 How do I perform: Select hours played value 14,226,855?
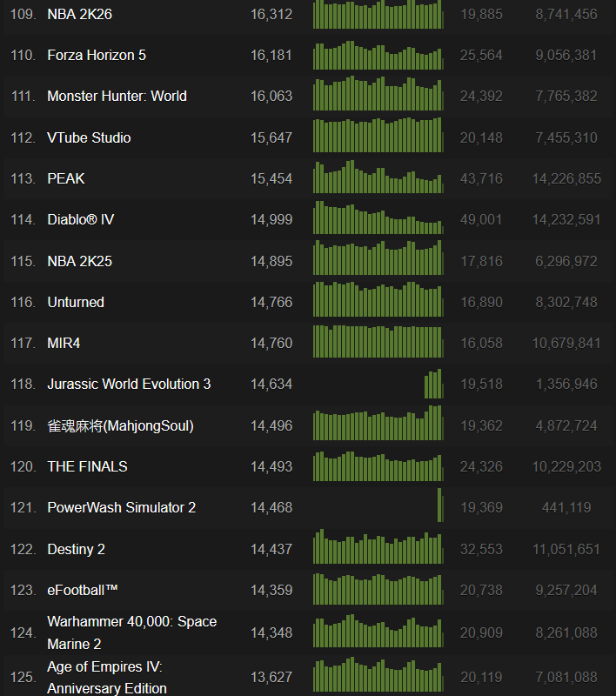[566, 178]
